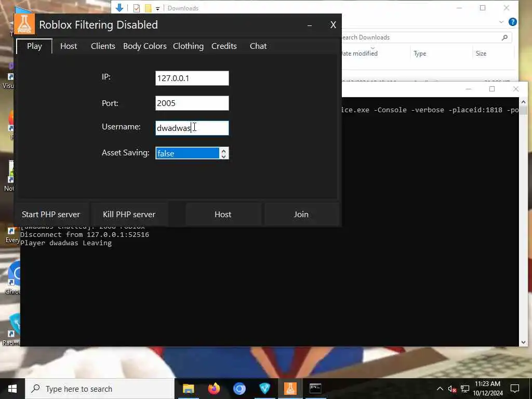
Task: Click the Asset Saving spinner arrows
Action: tap(223, 153)
